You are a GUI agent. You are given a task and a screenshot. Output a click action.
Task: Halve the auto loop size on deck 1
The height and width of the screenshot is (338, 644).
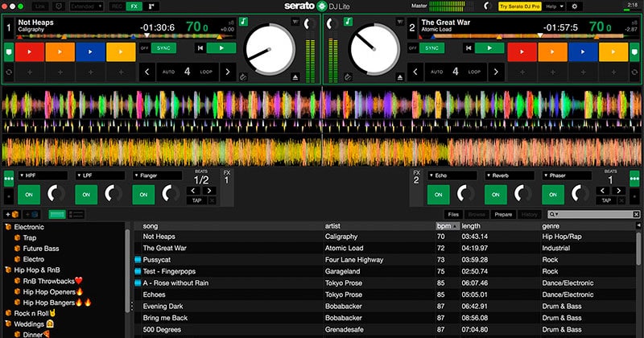[x=147, y=72]
